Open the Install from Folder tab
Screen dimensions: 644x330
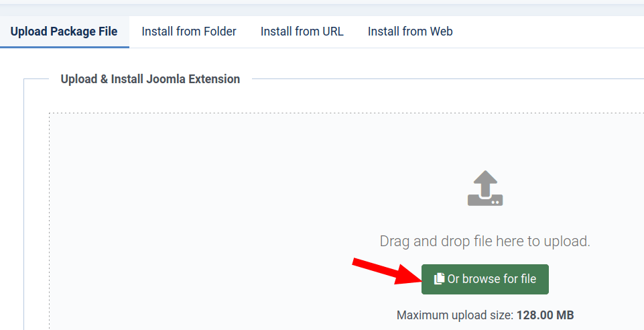pos(189,32)
